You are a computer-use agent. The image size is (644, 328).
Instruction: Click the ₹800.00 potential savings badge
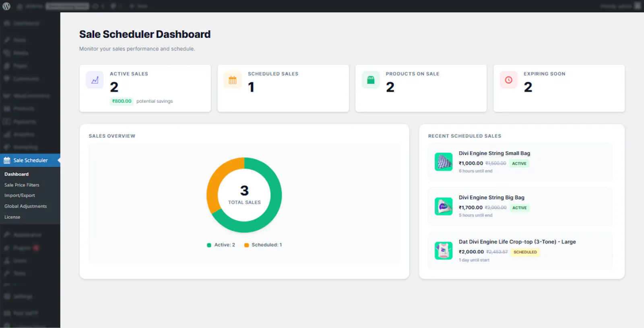point(122,101)
